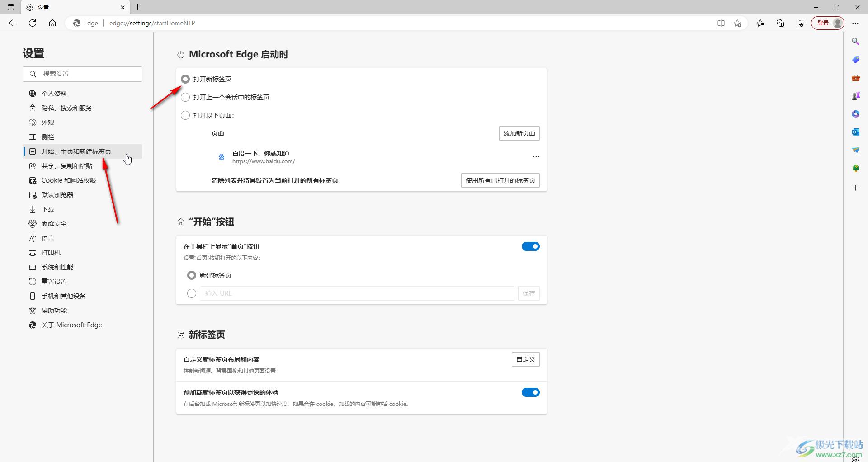Click the home button in toolbar
The height and width of the screenshot is (462, 868).
click(52, 23)
